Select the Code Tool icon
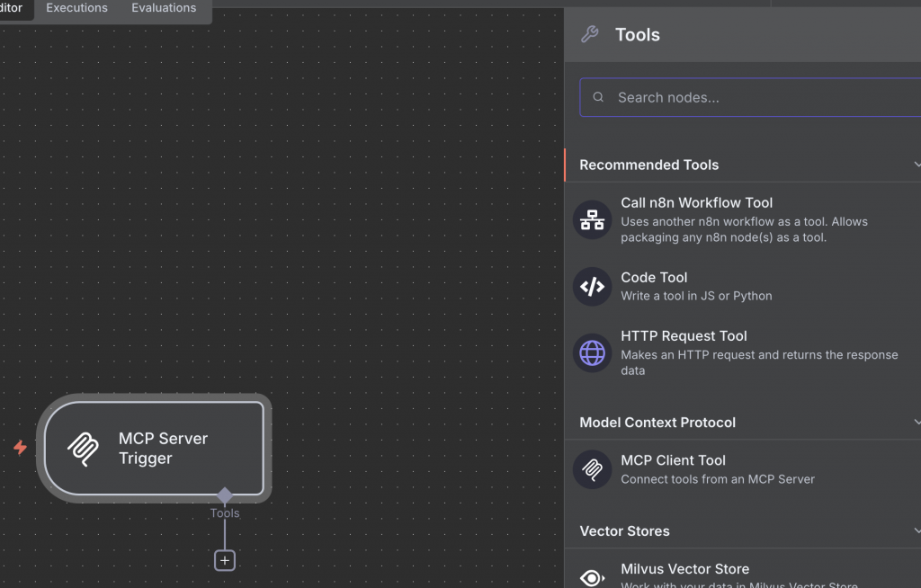This screenshot has width=921, height=588. pos(592,287)
